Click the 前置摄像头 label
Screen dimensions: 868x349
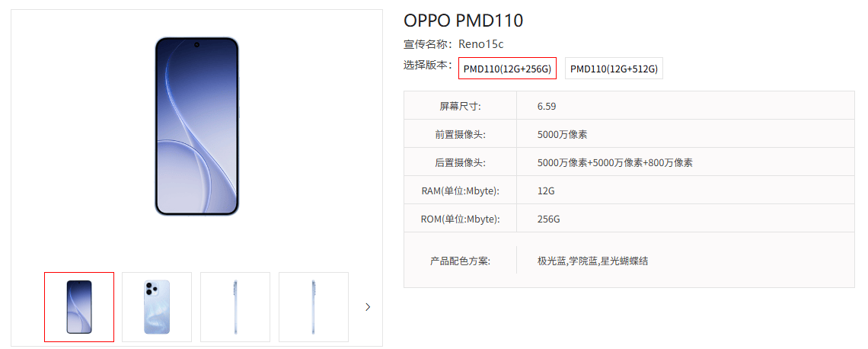(x=461, y=134)
